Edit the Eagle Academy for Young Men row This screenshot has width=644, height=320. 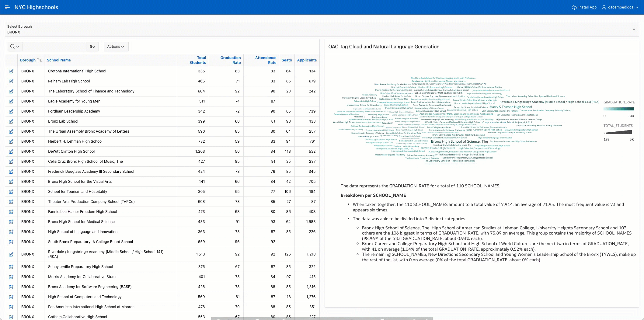tap(11, 101)
